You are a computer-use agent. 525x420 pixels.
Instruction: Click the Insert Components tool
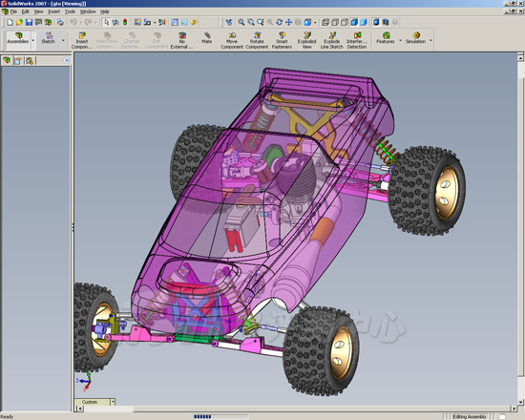click(82, 40)
